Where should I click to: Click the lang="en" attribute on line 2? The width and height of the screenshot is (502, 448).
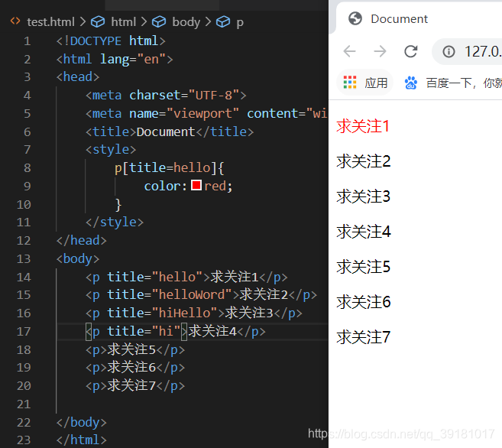(x=133, y=59)
